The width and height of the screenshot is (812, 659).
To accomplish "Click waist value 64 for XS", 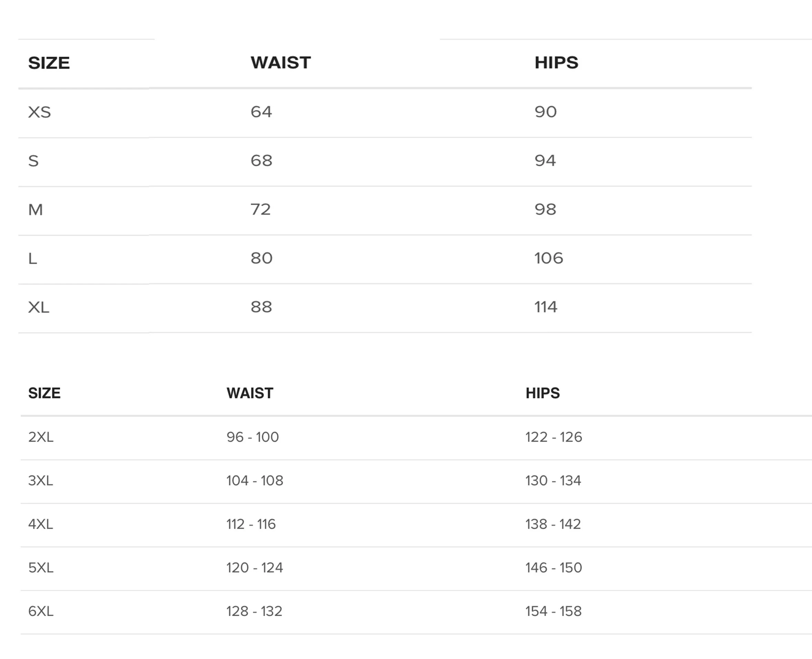I will tap(261, 112).
